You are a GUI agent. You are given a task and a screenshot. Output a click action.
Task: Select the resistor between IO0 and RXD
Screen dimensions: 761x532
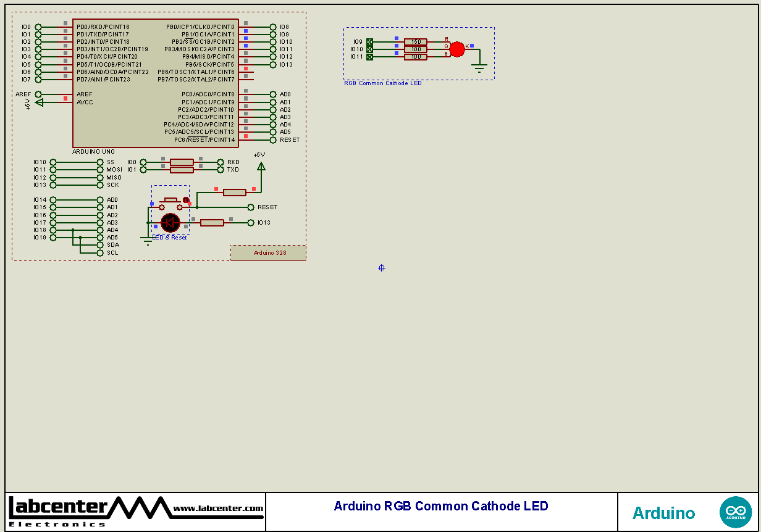pyautogui.click(x=181, y=162)
